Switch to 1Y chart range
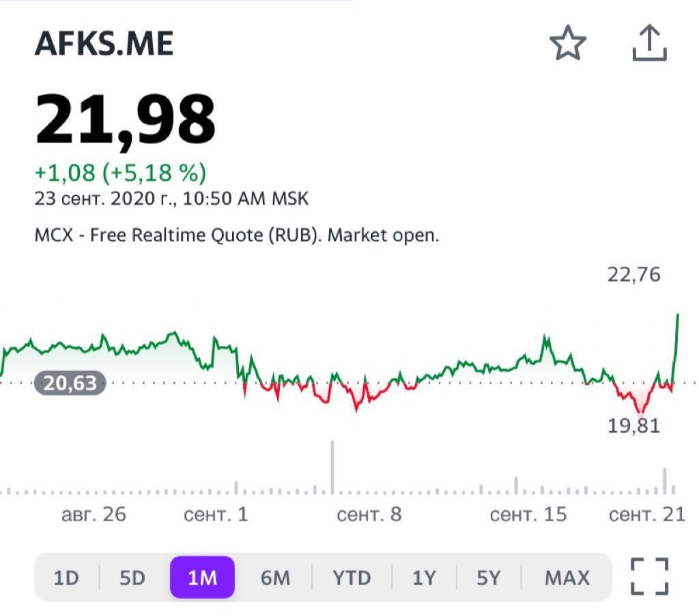Screen dimensions: 699x616 pos(423,578)
